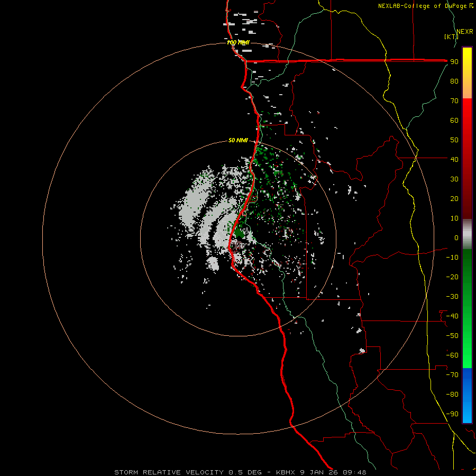Click the storm relative velocity caption at the bottom
The height and width of the screenshot is (476, 476).
pos(240,472)
